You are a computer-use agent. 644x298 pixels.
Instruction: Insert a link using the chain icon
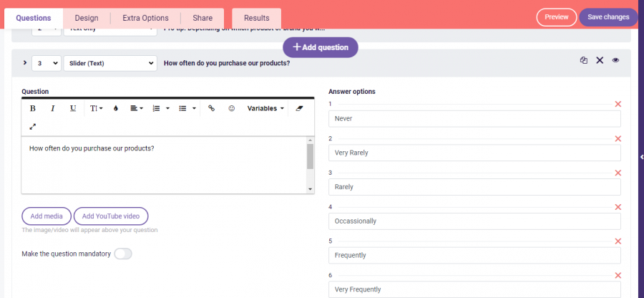211,108
